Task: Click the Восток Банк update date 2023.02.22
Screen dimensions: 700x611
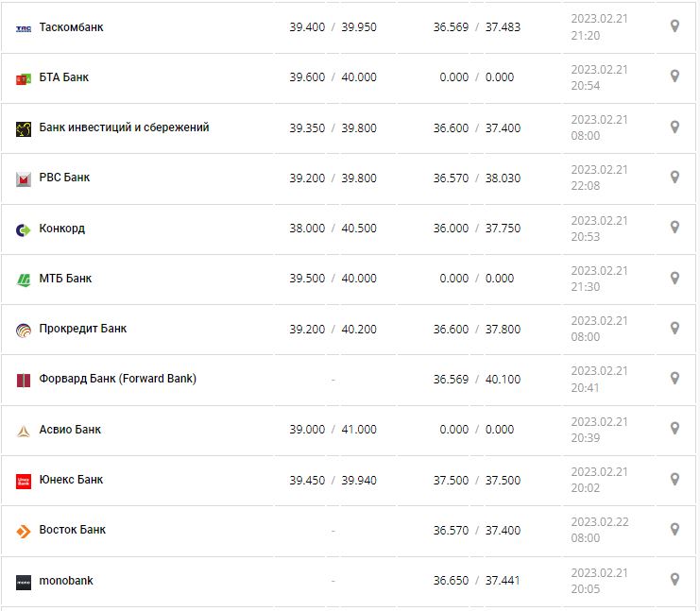Action: click(599, 521)
